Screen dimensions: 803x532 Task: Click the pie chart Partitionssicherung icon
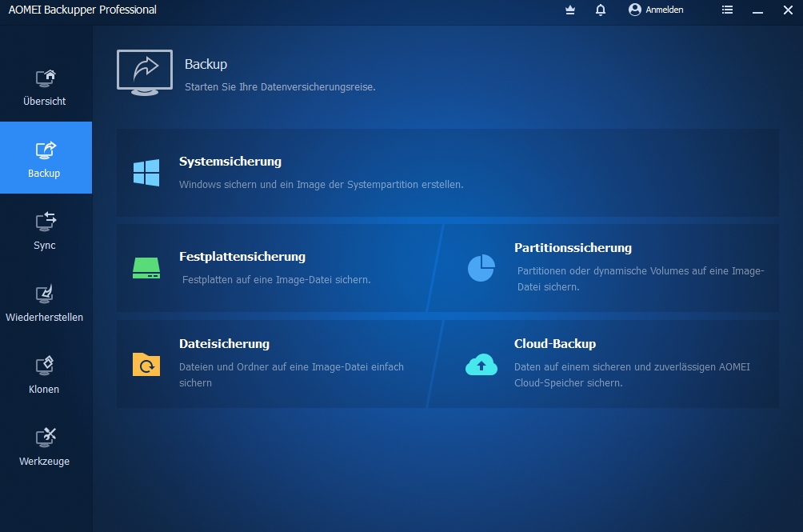coord(481,268)
